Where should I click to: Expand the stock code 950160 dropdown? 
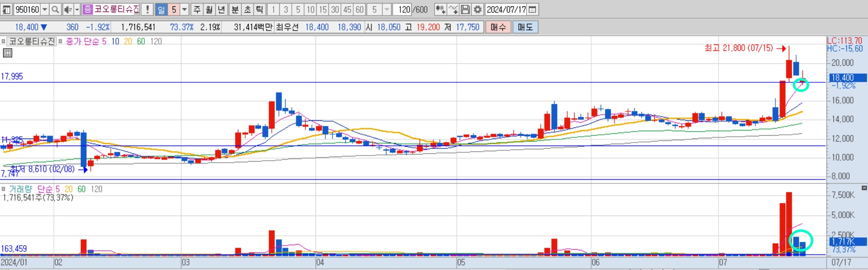click(x=45, y=9)
